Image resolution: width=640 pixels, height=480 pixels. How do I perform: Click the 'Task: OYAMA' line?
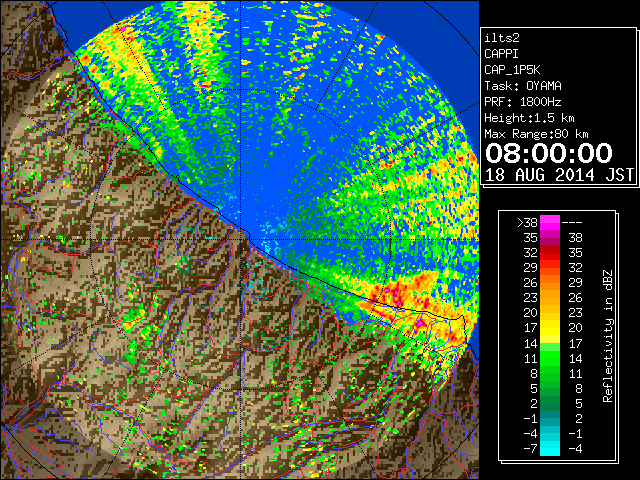[523, 86]
